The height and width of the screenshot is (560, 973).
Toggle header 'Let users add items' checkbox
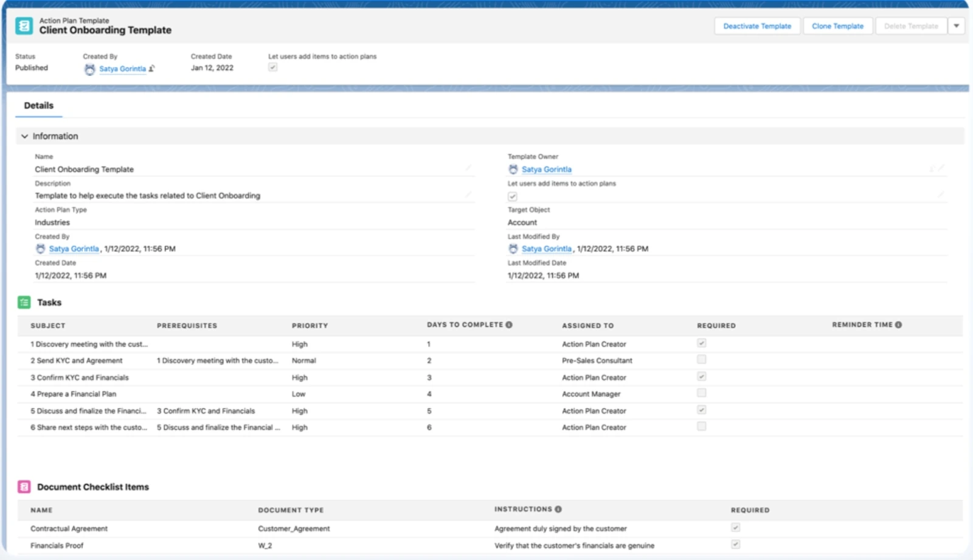click(273, 67)
